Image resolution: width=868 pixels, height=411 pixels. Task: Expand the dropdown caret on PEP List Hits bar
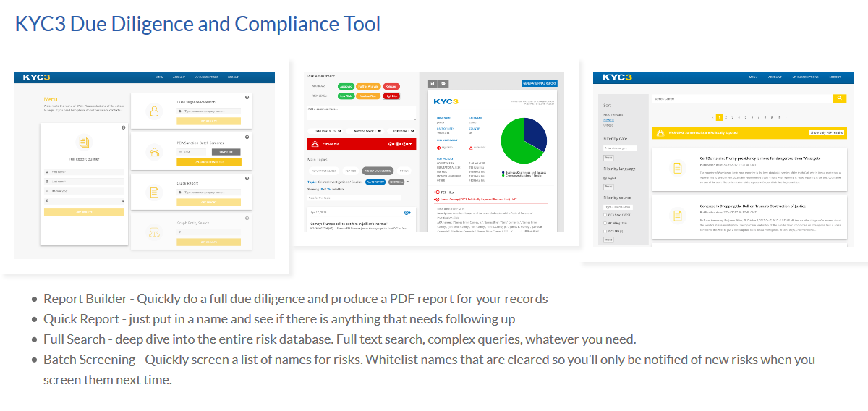pos(411,144)
